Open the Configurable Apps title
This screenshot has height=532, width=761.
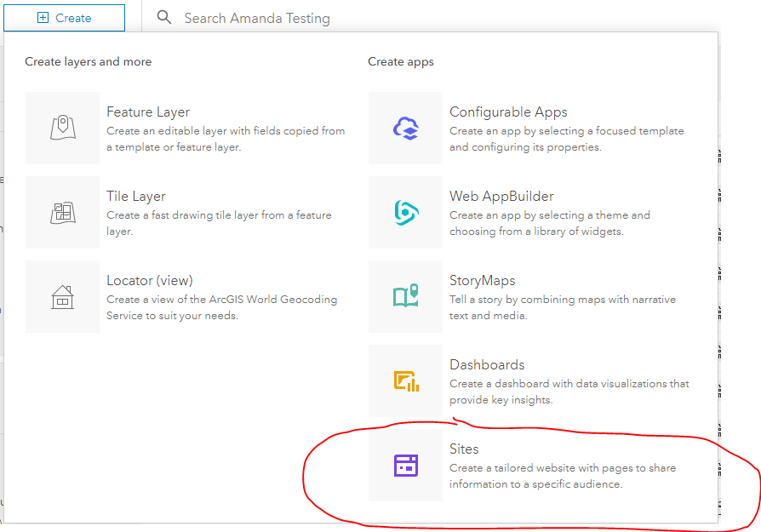tap(508, 112)
